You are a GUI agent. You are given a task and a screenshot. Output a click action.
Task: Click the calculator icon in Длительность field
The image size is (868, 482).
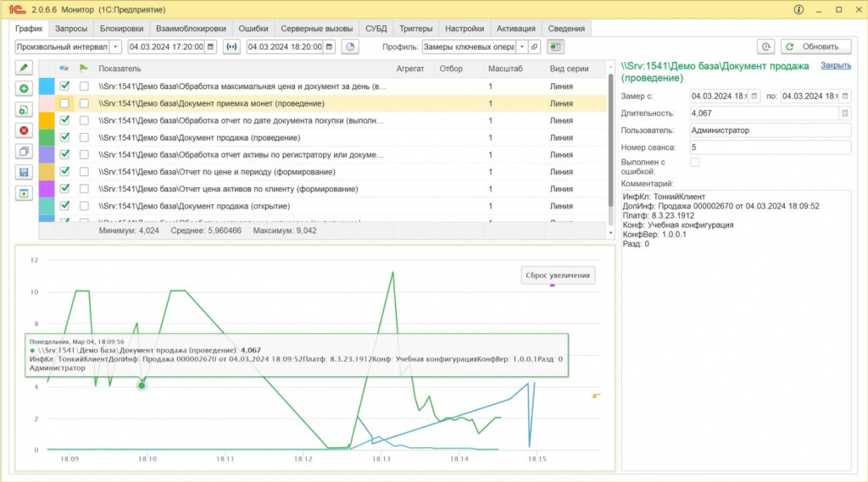coord(845,114)
